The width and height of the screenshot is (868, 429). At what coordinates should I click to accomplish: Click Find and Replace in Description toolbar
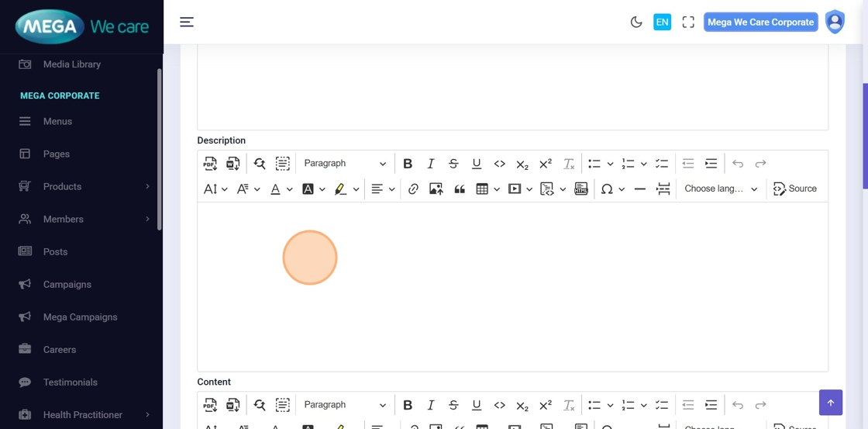tap(260, 164)
